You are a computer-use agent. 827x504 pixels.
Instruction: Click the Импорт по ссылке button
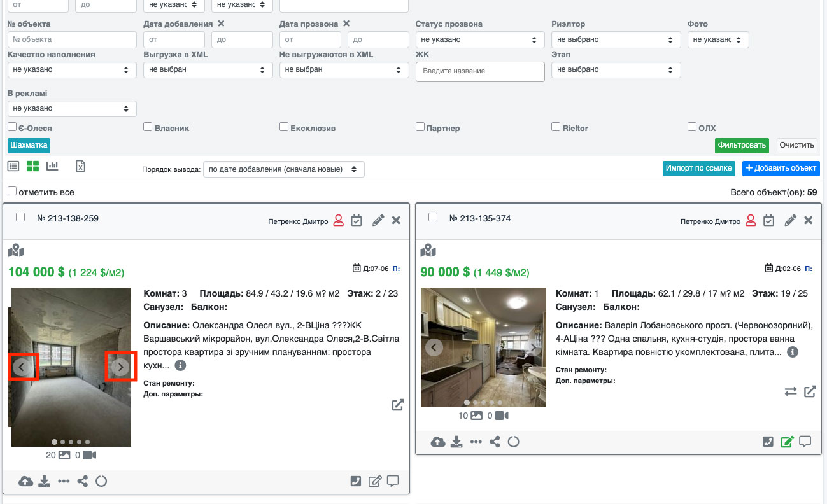tap(699, 169)
